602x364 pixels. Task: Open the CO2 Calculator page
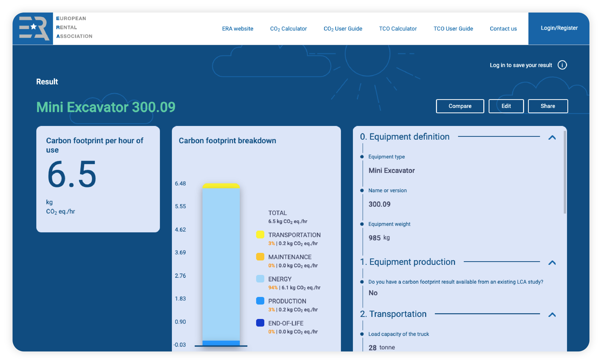click(288, 29)
